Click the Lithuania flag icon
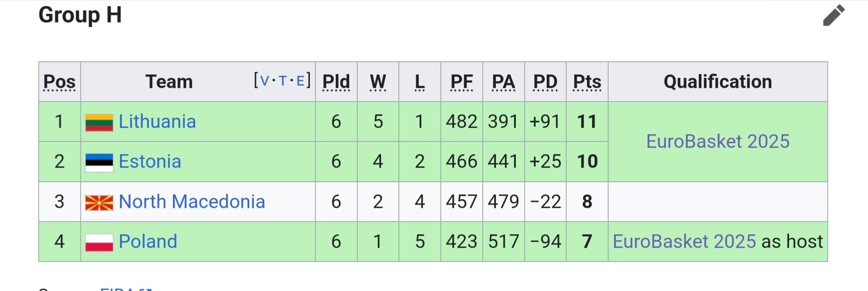 point(99,122)
